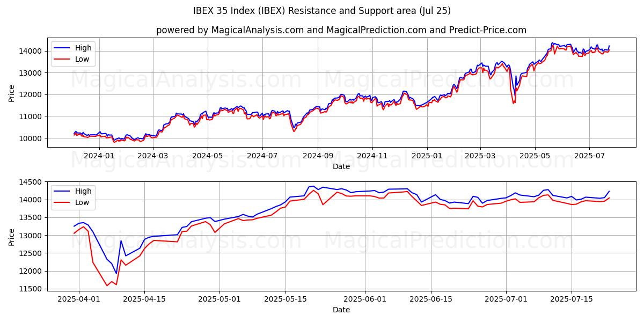Click the '2025-04-01' date label

[x=79, y=299]
